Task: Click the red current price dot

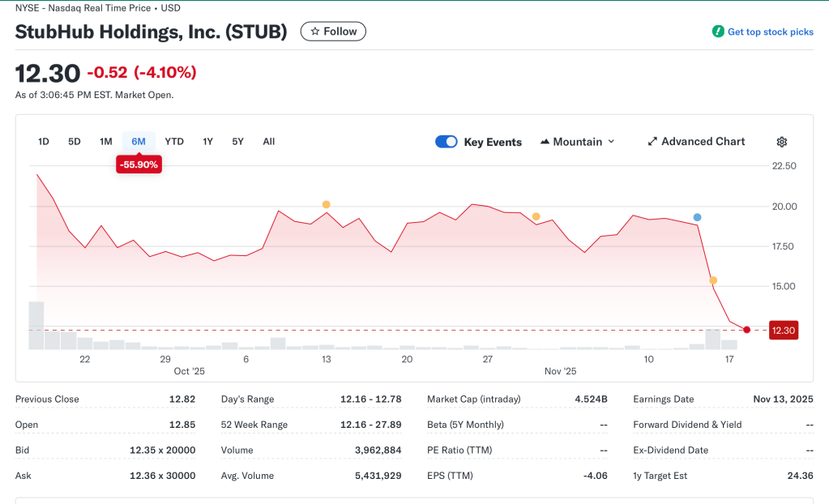Action: tap(746, 330)
